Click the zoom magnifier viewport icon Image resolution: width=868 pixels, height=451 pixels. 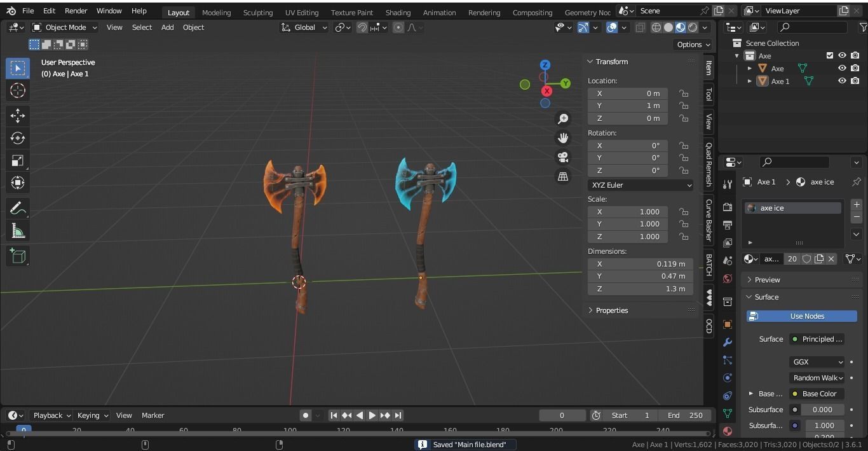tap(563, 119)
